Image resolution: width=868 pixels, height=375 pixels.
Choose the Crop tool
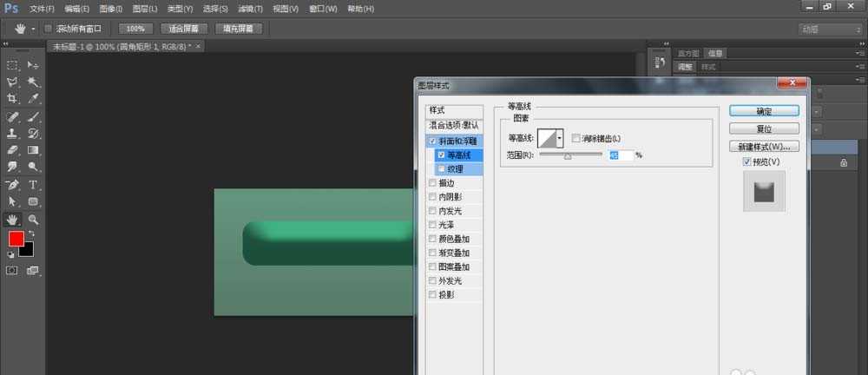click(x=12, y=99)
